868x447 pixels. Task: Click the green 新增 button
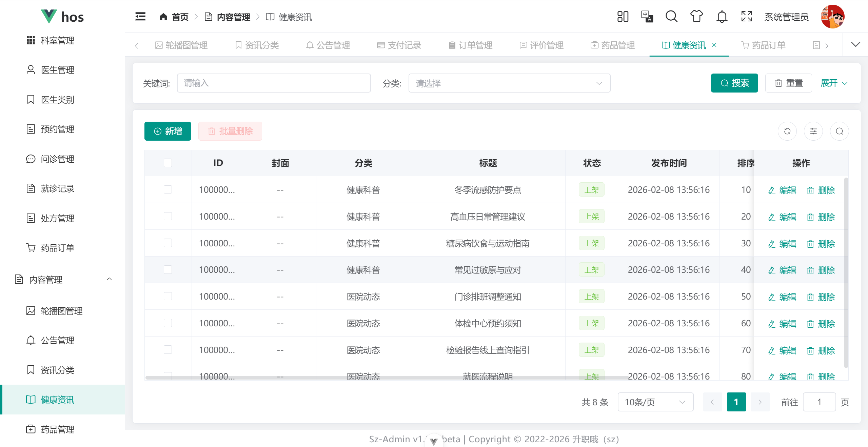(x=168, y=131)
